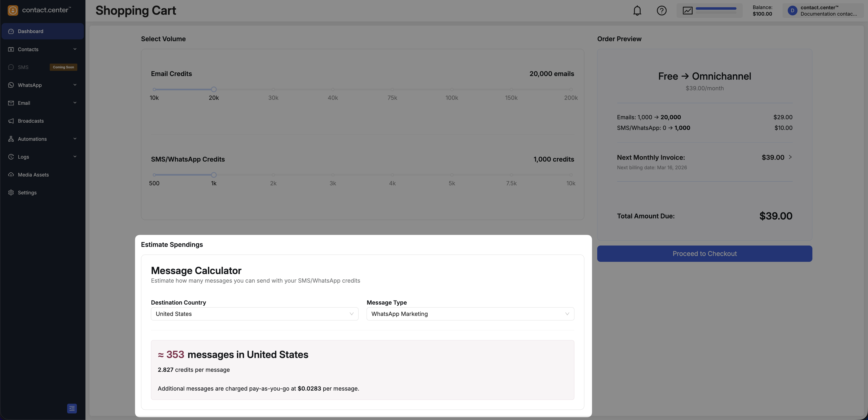This screenshot has height=420, width=868.
Task: Set SMS/WhatsApp Credits slider to 2k
Action: (x=273, y=175)
